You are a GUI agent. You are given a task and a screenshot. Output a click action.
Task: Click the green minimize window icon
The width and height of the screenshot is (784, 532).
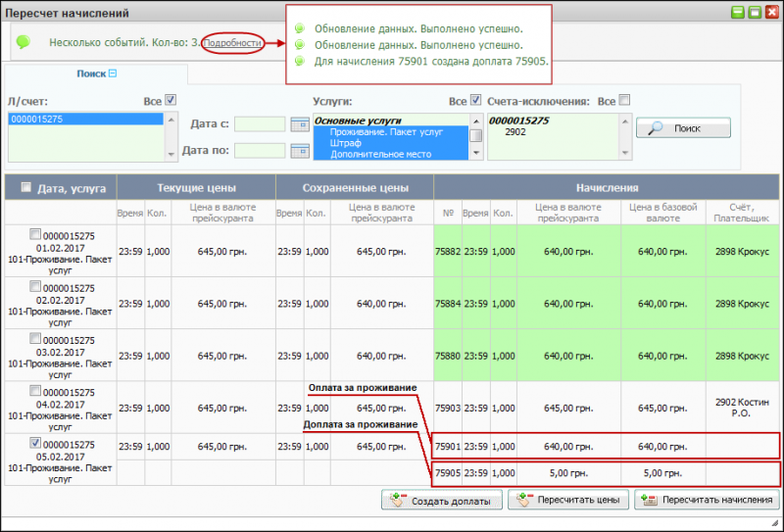tap(736, 13)
